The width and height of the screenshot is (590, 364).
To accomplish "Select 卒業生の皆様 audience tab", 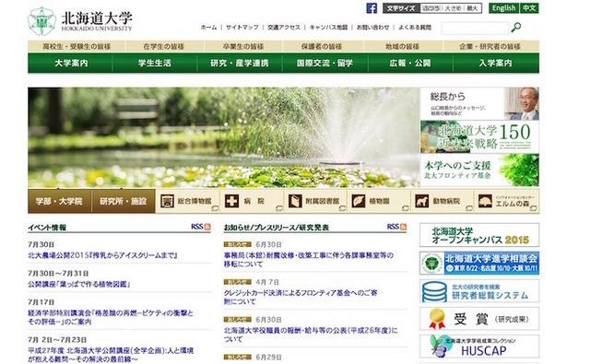I will tap(243, 47).
